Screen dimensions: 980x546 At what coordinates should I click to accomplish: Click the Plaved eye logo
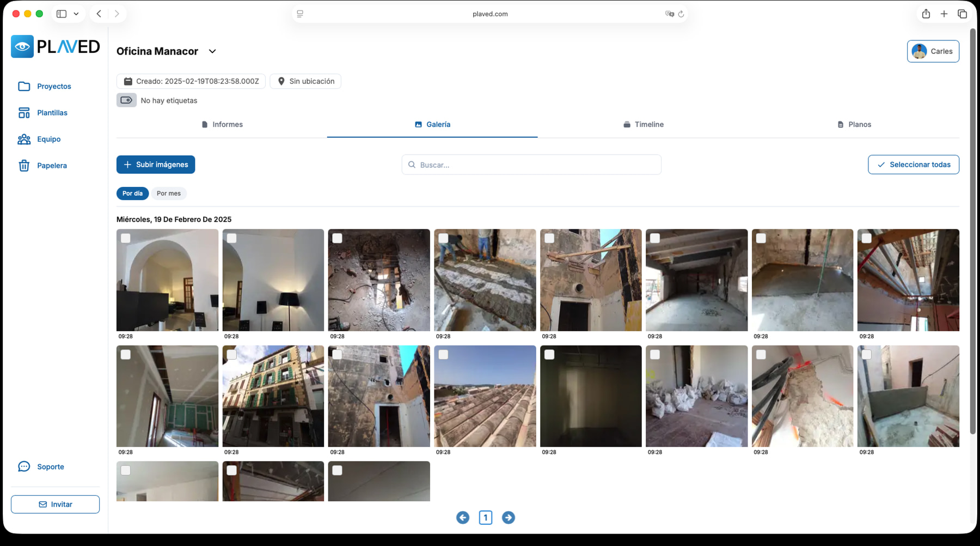point(22,47)
